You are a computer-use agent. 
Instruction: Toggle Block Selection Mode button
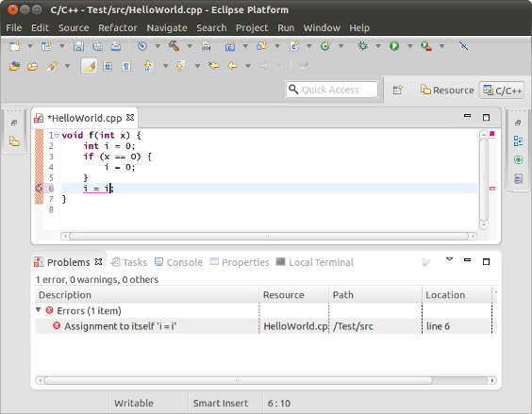point(108,66)
